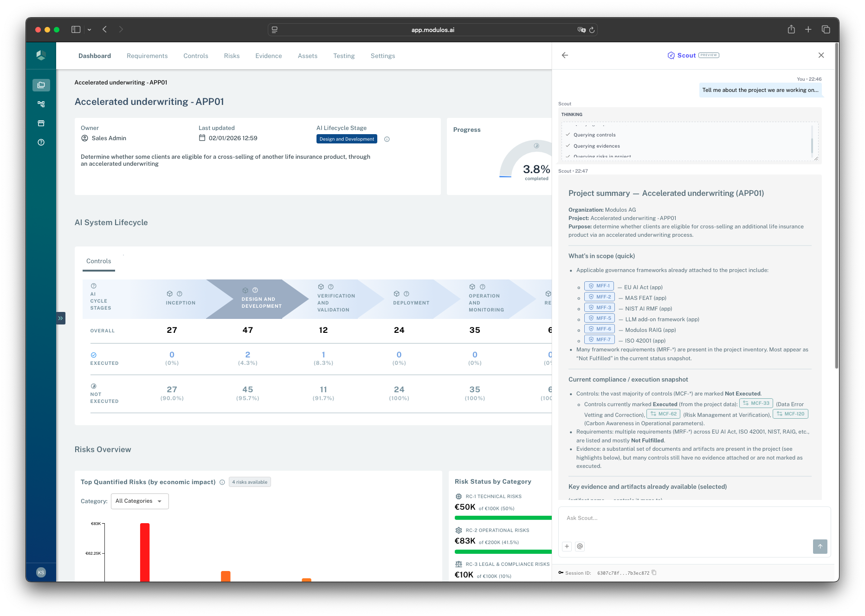Switch to the Risks navigation tab
This screenshot has height=616, width=865.
point(232,56)
